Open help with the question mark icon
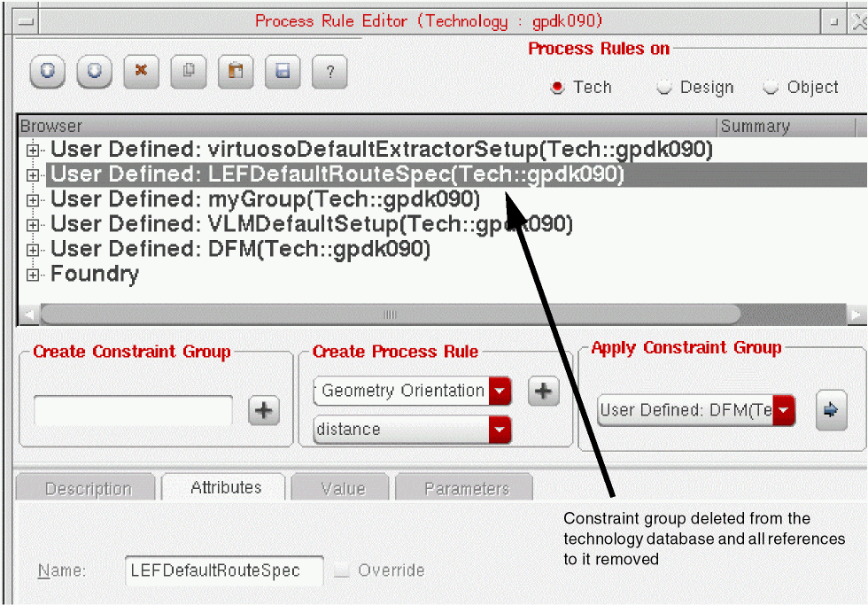This screenshot has width=868, height=605. pos(329,72)
